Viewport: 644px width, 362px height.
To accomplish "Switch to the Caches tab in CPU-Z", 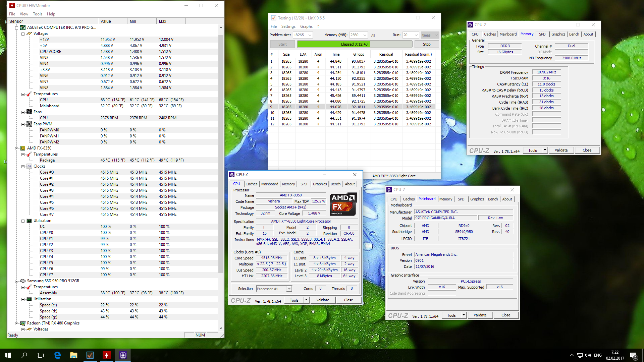I will (x=251, y=184).
